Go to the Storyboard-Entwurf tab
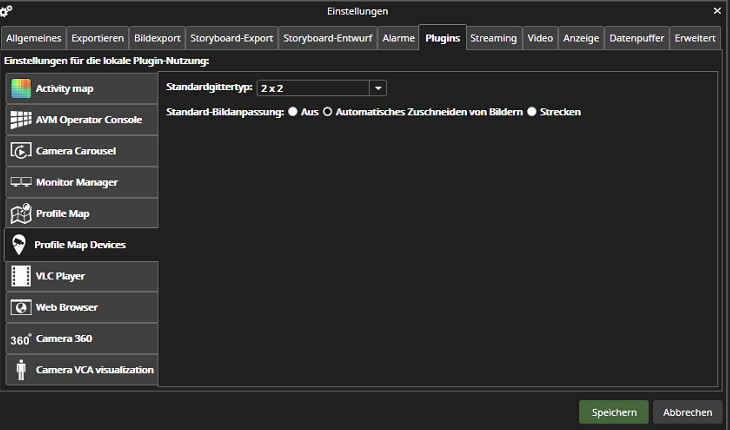The image size is (730, 430). point(328,38)
